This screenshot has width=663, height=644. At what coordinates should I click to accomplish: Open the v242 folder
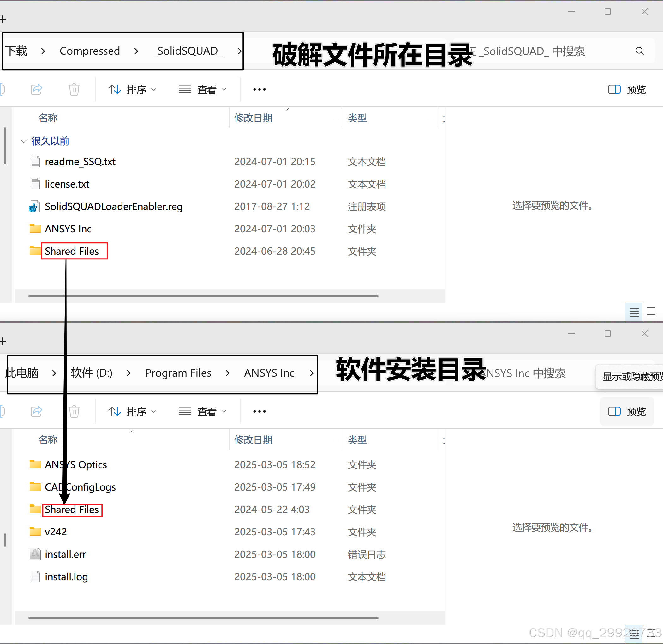click(x=56, y=532)
